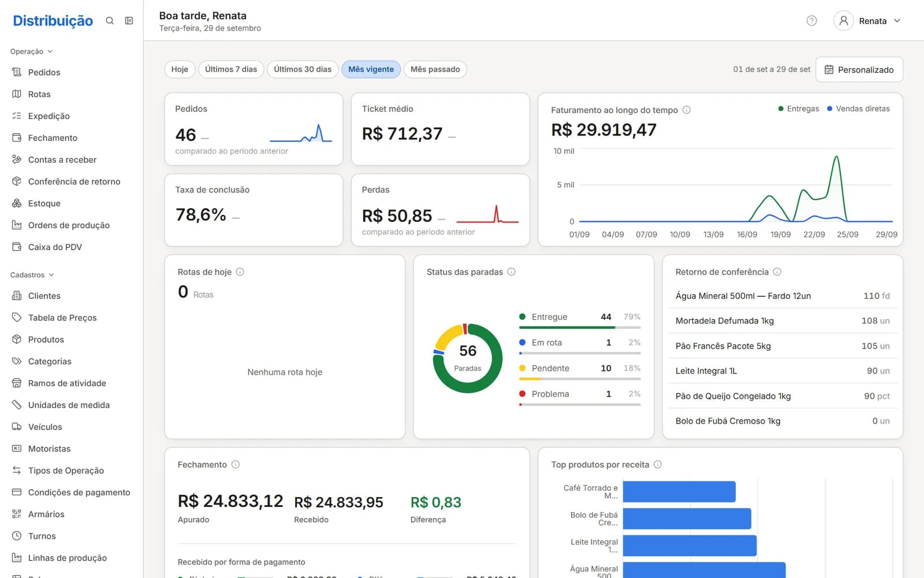Go to the Distribuição home logo
924x578 pixels.
point(53,21)
